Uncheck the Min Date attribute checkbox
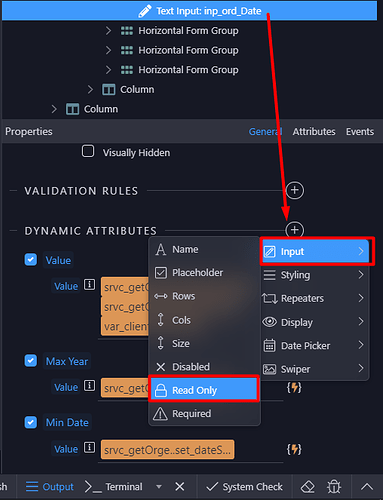The width and height of the screenshot is (383, 500). (31, 422)
